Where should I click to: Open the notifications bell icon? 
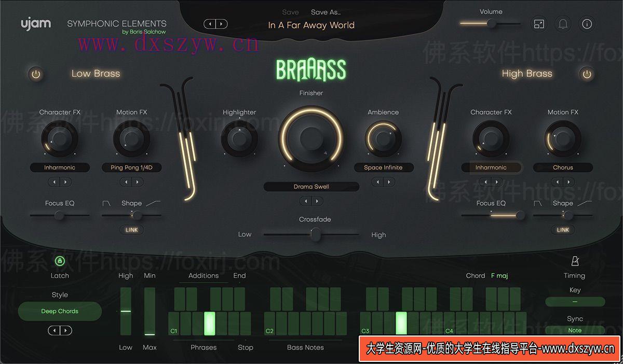[x=563, y=24]
